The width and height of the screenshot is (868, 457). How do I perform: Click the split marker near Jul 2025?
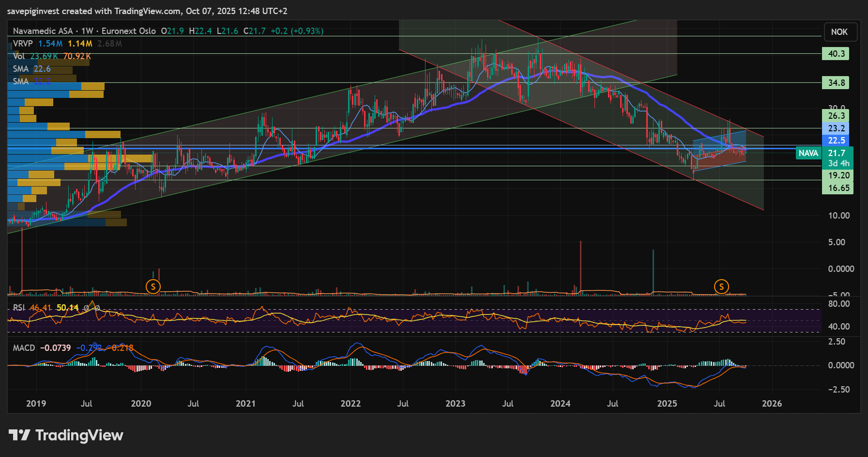pyautogui.click(x=721, y=286)
